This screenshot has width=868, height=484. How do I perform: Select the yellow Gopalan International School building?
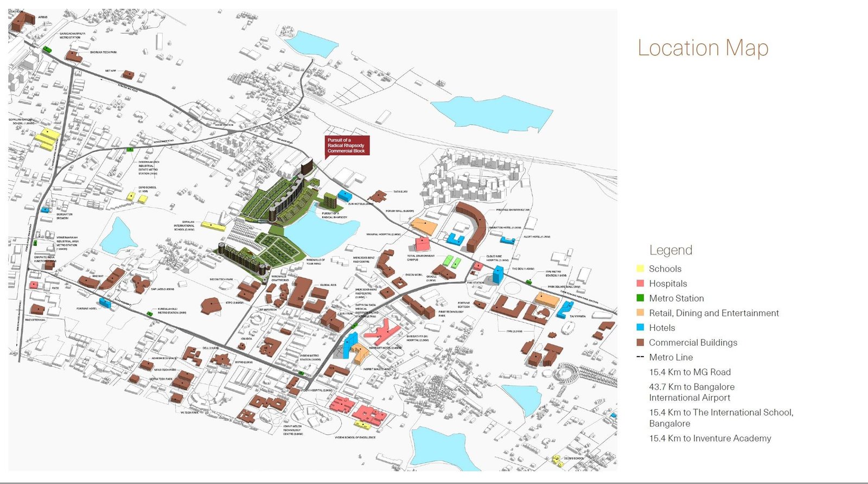click(x=213, y=226)
